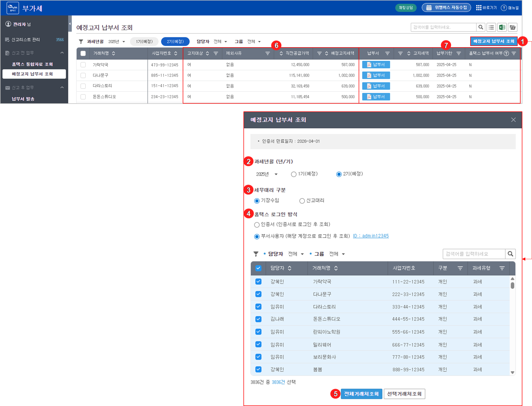The width and height of the screenshot is (532, 406).
Task: Select 1기(예정) radio in dialog
Action: point(294,174)
